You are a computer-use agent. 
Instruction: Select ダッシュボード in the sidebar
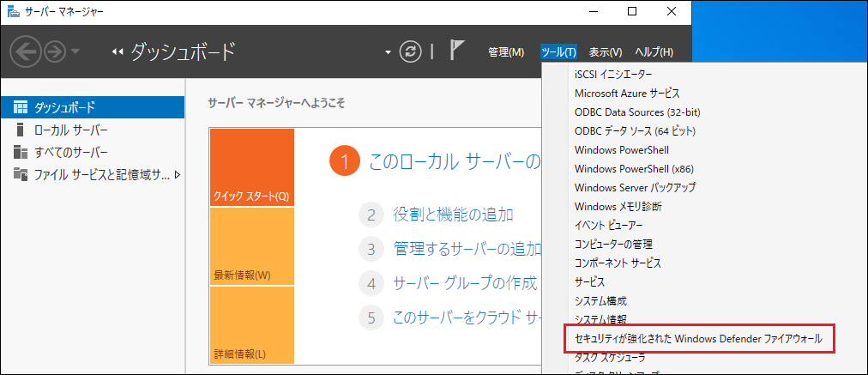(64, 107)
